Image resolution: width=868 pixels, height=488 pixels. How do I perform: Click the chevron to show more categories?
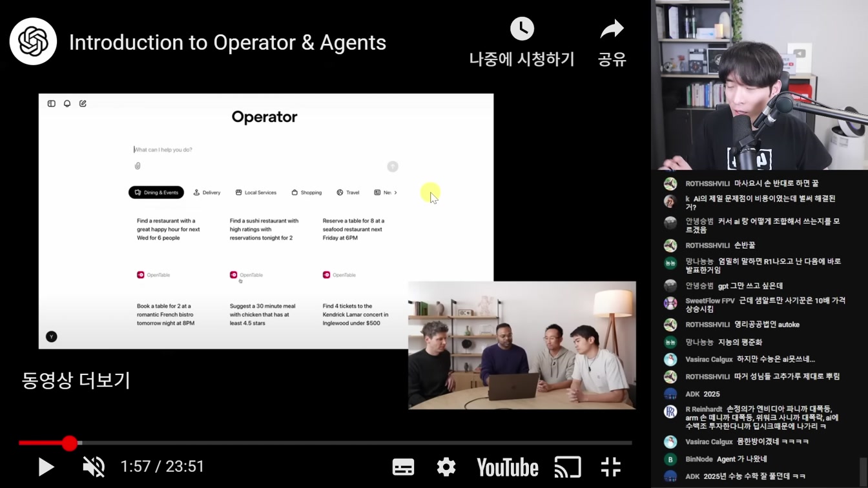click(395, 192)
